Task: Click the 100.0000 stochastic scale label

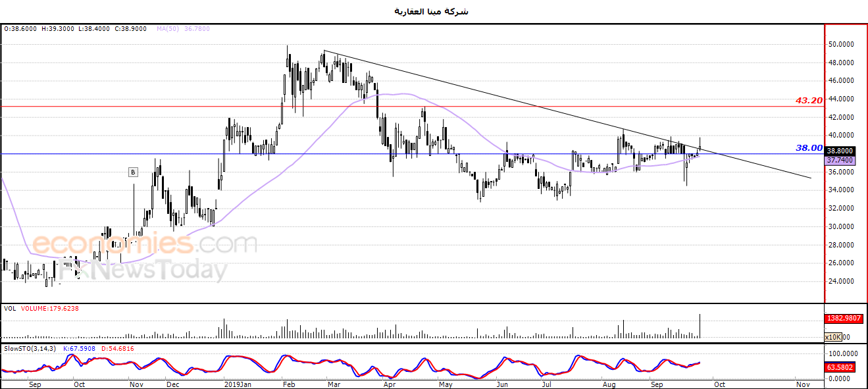Action: tap(844, 353)
